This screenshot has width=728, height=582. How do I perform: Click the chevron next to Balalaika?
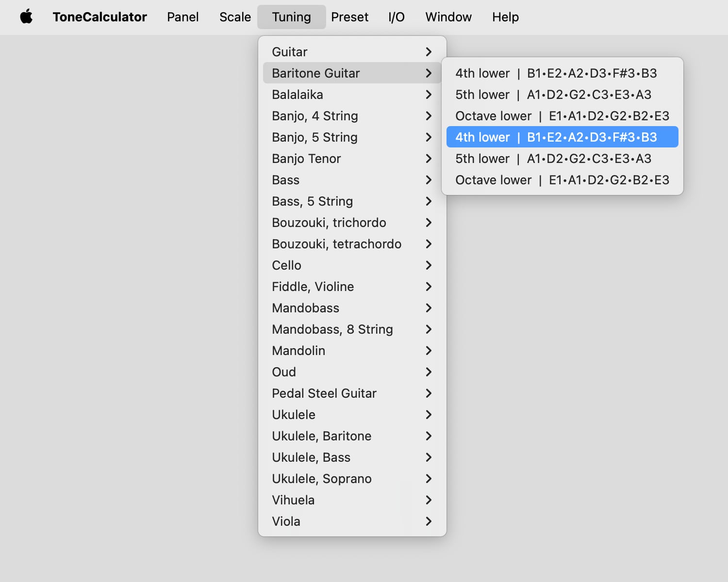click(x=428, y=95)
